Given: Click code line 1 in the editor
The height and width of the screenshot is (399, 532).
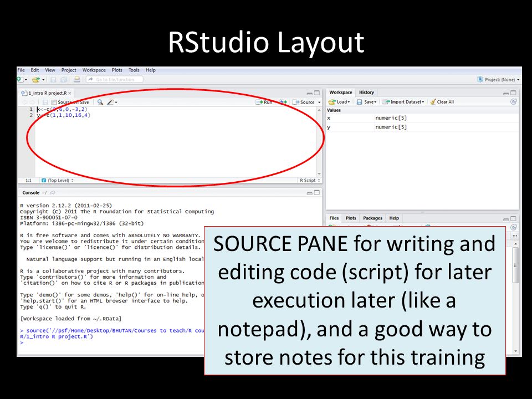Looking at the screenshot, I should pyautogui.click(x=62, y=109).
